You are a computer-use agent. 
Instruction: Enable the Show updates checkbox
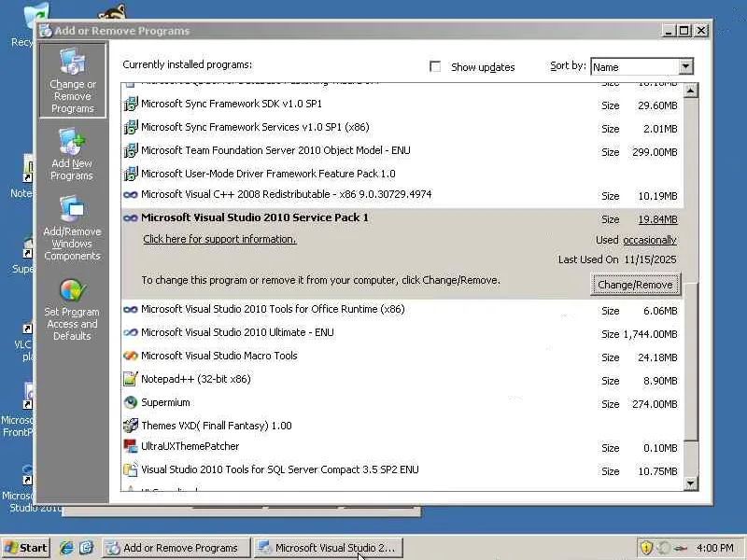coord(435,66)
